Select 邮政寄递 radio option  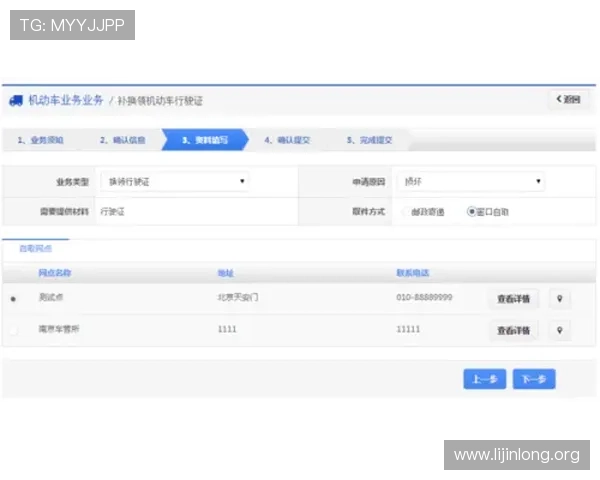tap(405, 212)
